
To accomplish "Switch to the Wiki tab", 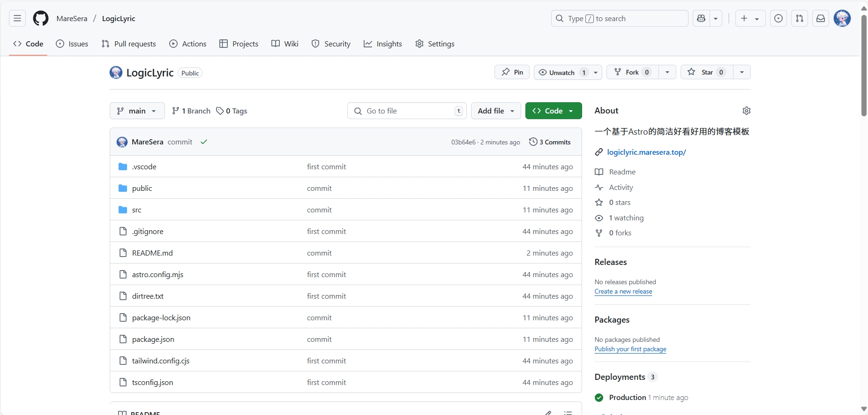I will [x=285, y=44].
